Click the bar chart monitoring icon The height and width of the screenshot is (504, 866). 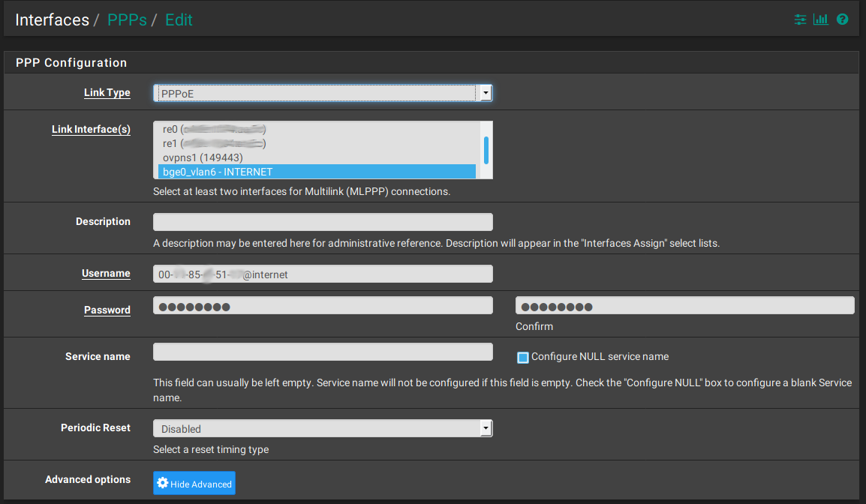(x=820, y=19)
